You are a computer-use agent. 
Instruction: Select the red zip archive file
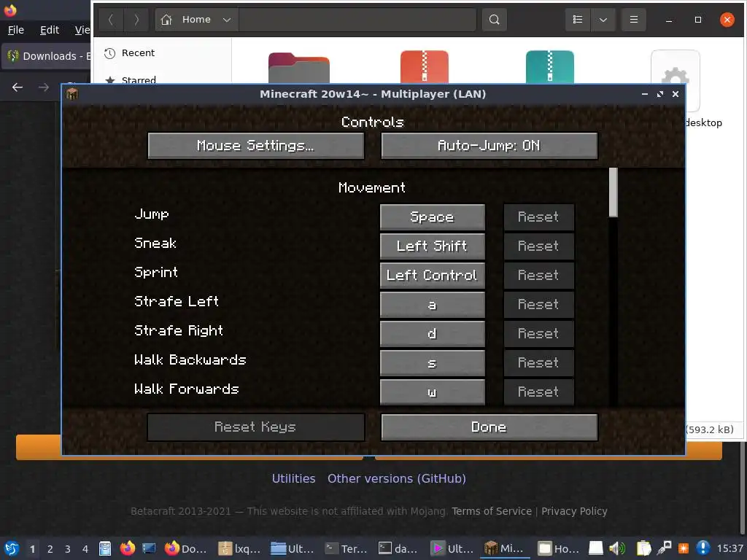click(x=425, y=66)
